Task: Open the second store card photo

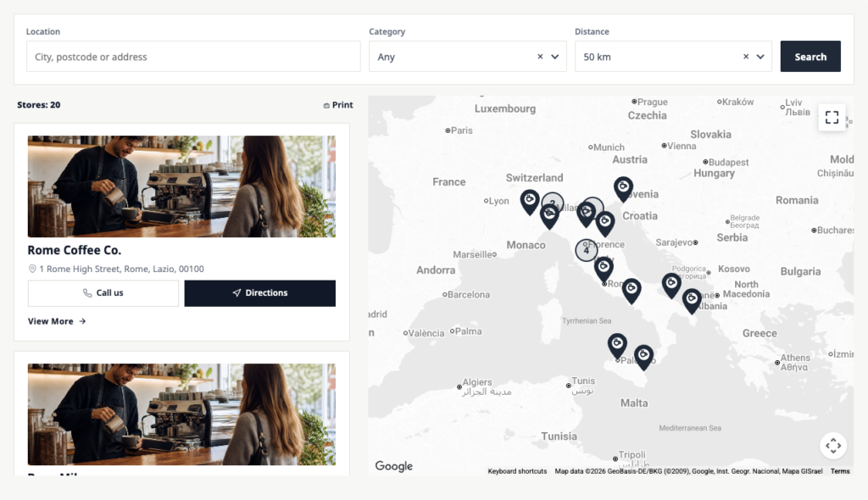Action: (x=181, y=414)
